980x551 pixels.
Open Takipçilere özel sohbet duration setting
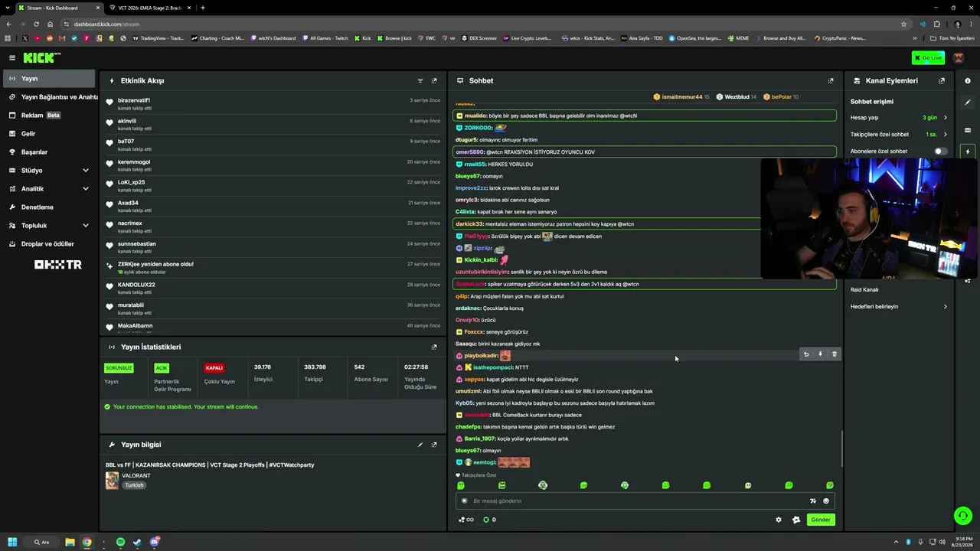[x=899, y=135]
